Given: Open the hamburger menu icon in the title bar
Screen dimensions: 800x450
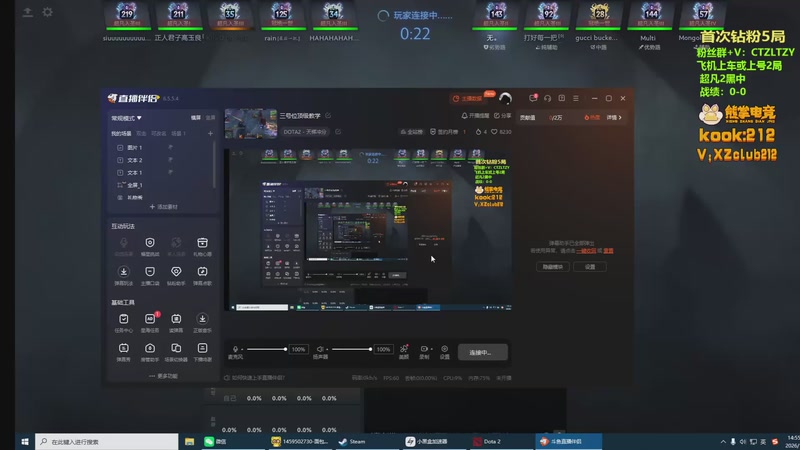Looking at the screenshot, I should [x=576, y=98].
